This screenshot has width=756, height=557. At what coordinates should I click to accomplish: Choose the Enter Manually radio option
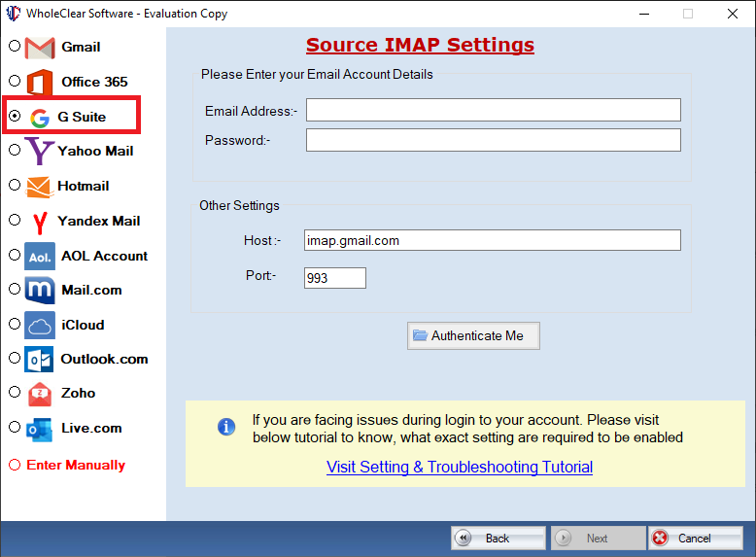click(x=15, y=465)
